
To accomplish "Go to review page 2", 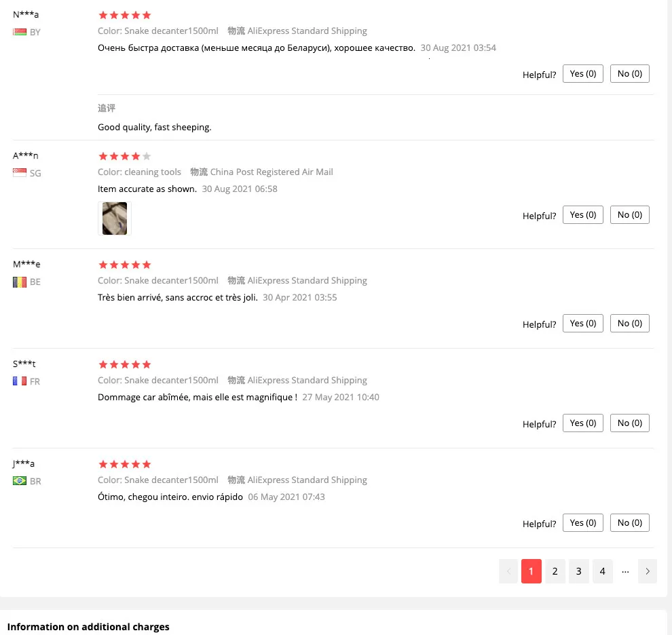I will coord(555,571).
